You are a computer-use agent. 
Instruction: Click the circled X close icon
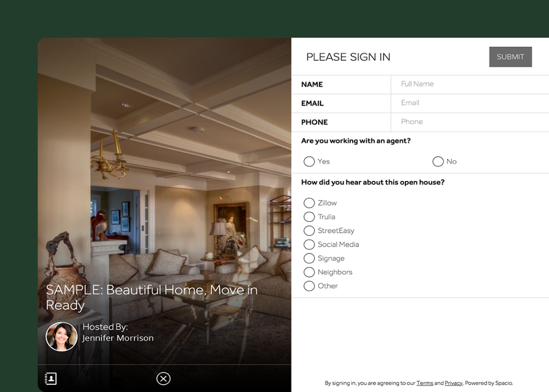click(163, 378)
